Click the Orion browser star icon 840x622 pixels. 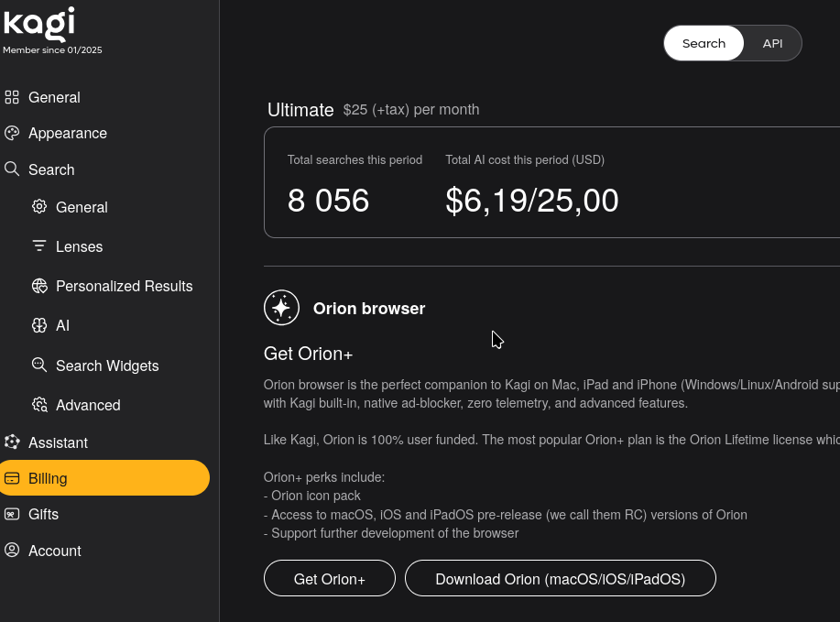pos(281,308)
